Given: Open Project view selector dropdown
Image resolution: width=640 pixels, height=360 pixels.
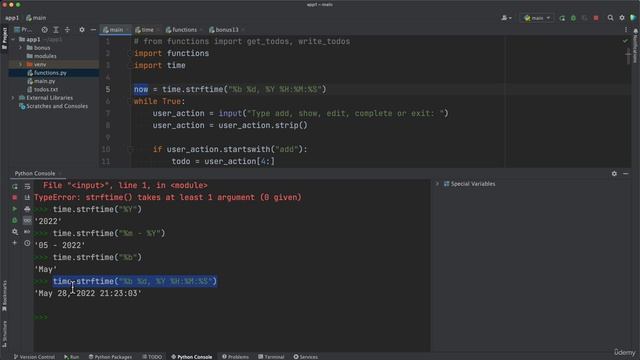Looking at the screenshot, I should [22, 30].
